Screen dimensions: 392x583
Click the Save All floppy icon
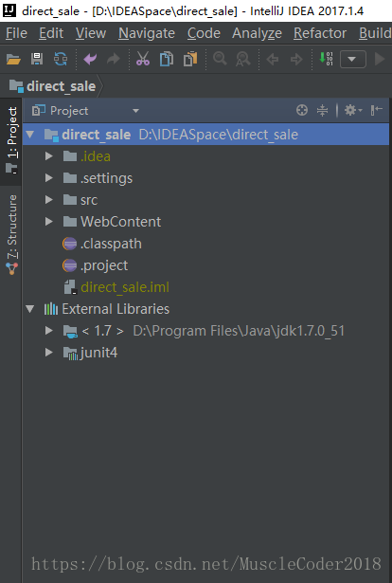click(37, 59)
